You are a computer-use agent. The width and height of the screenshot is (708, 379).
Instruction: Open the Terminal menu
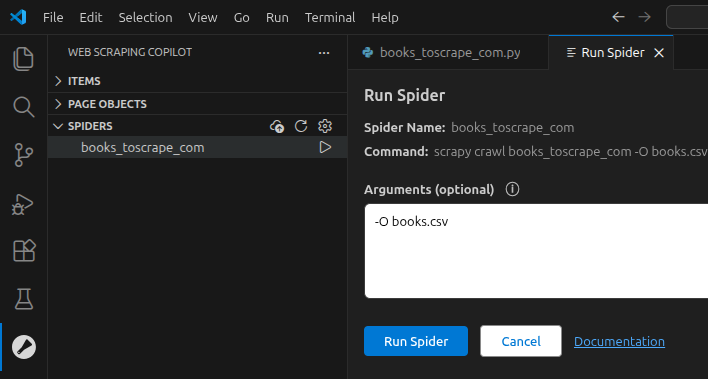coord(330,17)
